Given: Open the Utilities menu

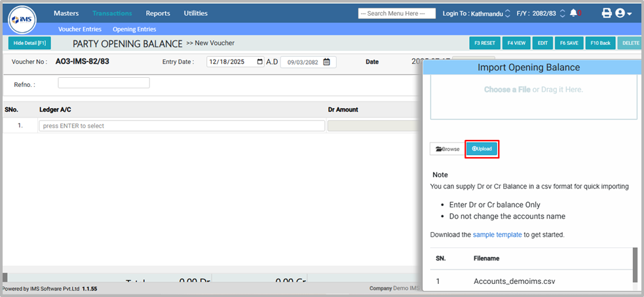Looking at the screenshot, I should (195, 13).
